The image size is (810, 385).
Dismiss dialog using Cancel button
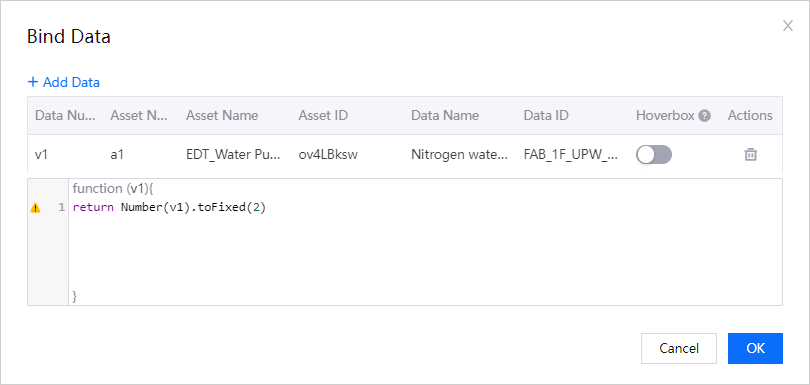point(679,348)
